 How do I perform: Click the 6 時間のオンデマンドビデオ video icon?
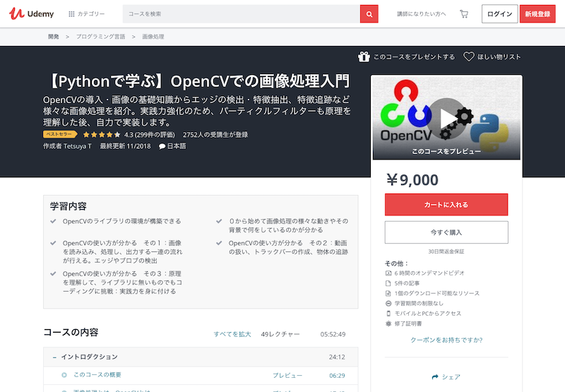[x=388, y=273]
